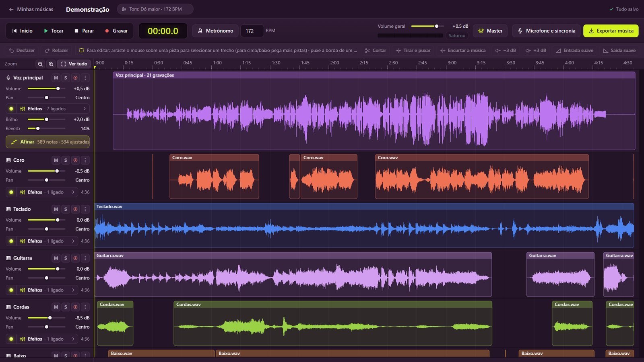This screenshot has height=362, width=644.
Task: Toggle the Voz principal effects power dot
Action: tap(11, 109)
